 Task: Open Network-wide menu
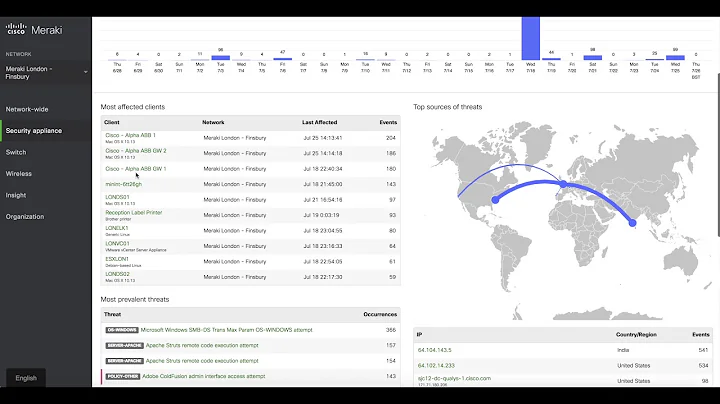point(27,109)
